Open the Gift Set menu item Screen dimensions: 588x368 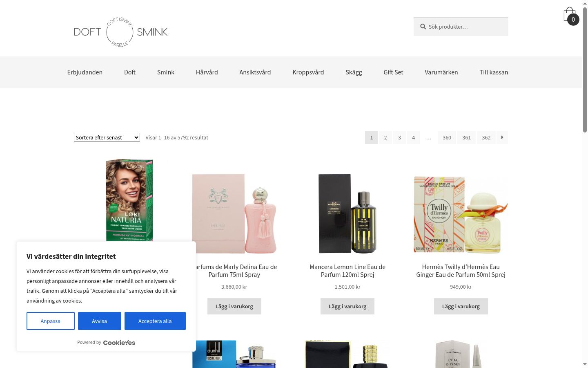click(393, 72)
